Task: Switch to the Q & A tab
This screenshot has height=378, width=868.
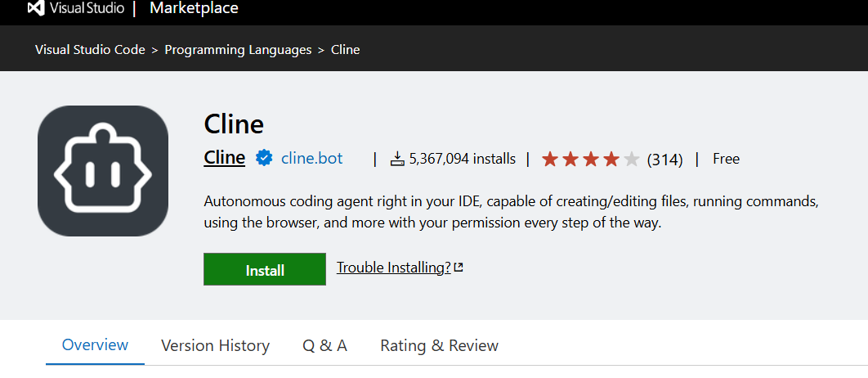Action: tap(325, 346)
